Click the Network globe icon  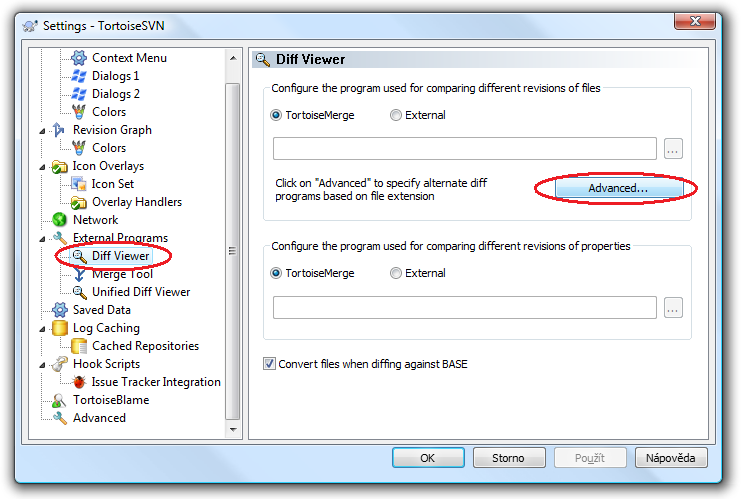click(x=60, y=220)
